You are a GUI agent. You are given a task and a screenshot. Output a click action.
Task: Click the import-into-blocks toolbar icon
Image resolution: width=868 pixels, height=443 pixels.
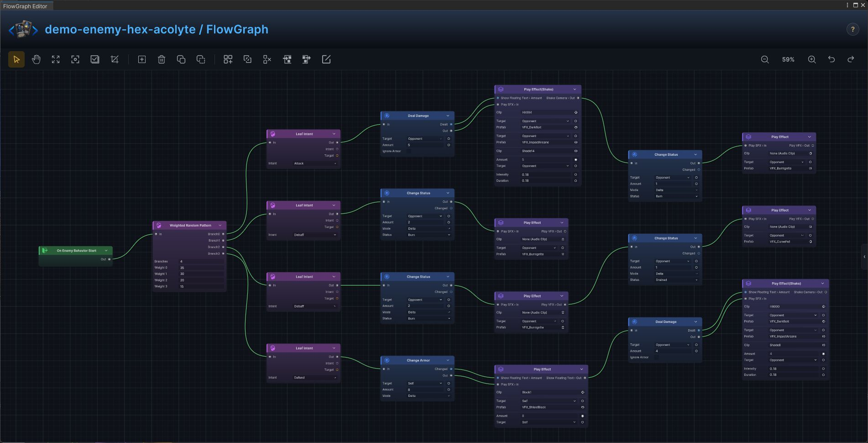click(287, 59)
